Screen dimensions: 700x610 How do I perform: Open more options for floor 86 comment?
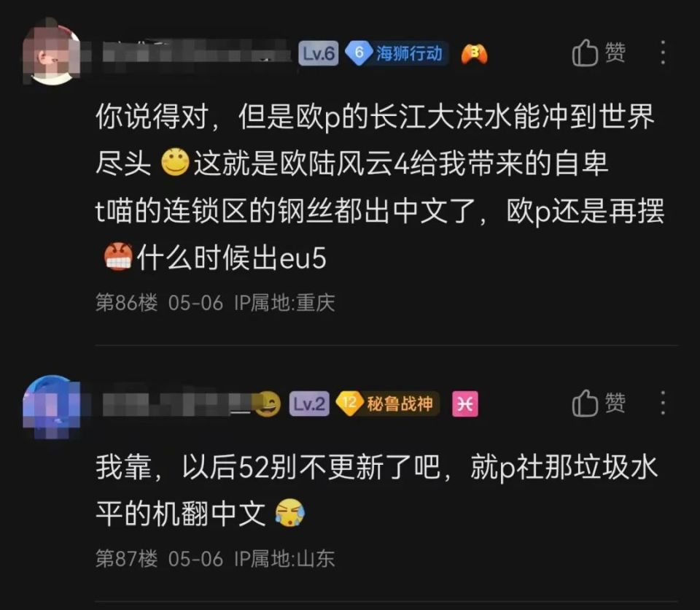tap(663, 53)
